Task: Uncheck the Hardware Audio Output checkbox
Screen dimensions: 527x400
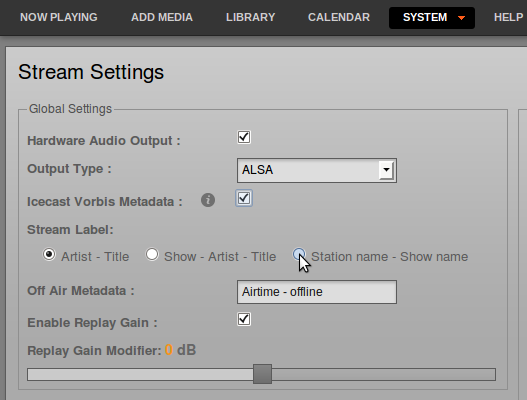Action: 244,137
